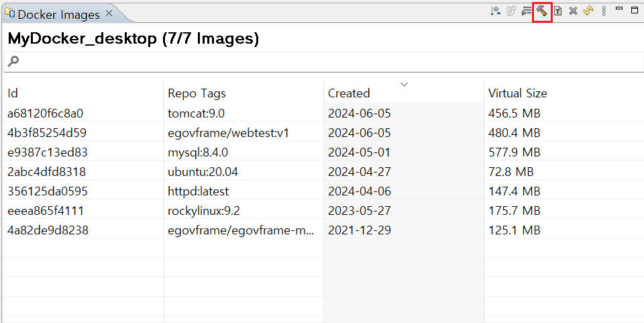Minimize the Docker Images view panel
This screenshot has width=644, height=323.
tap(619, 9)
